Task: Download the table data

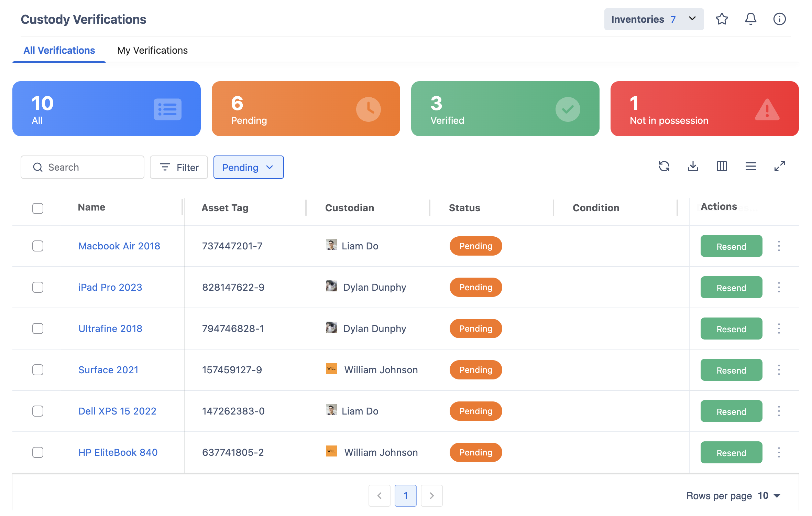Action: click(x=693, y=166)
